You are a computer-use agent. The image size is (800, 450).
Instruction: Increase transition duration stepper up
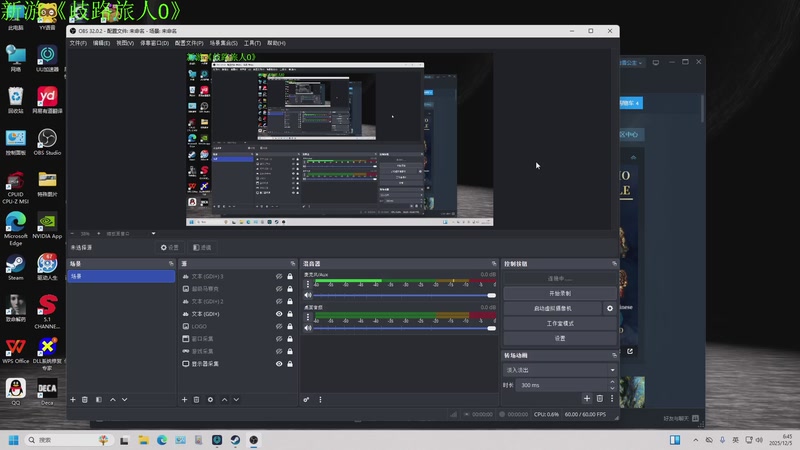[x=612, y=382]
